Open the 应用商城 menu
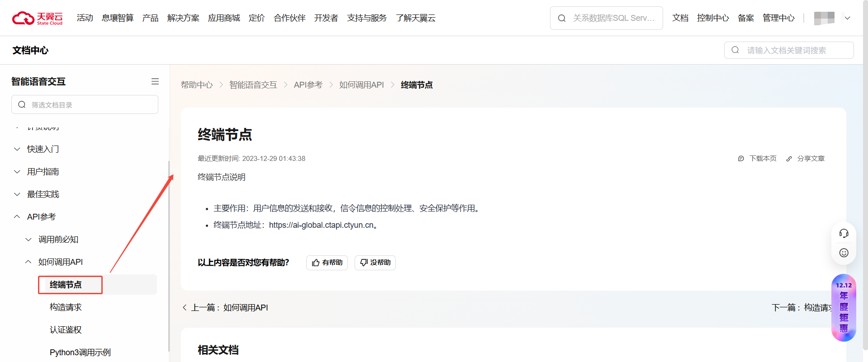 tap(224, 18)
